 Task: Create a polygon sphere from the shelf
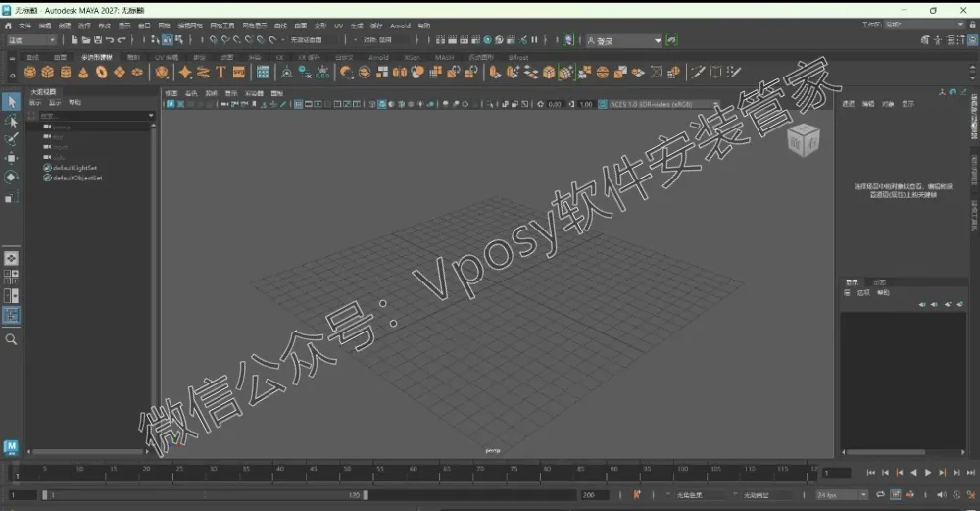coord(29,72)
